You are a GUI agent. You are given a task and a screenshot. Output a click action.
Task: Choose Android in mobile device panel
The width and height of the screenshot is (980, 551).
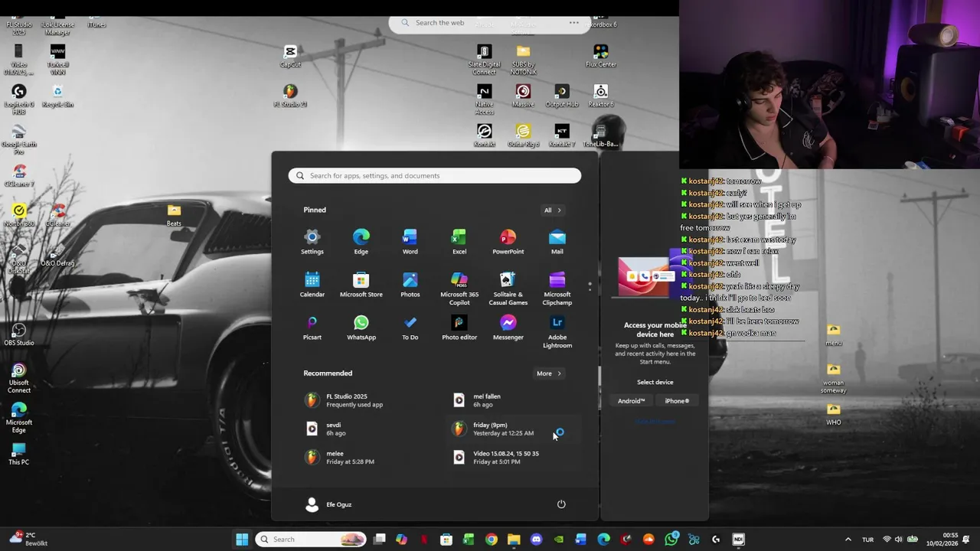coord(632,401)
